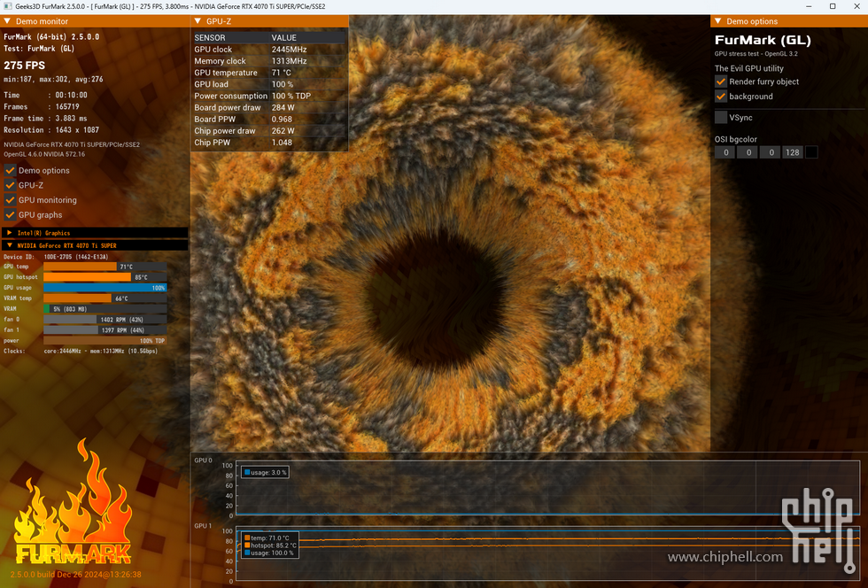Click the VRAM temp bar showing 66°C
The width and height of the screenshot is (868, 588).
(105, 298)
